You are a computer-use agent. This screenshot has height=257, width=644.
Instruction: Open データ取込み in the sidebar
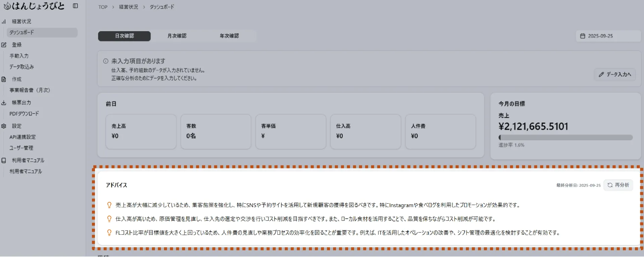tap(21, 67)
